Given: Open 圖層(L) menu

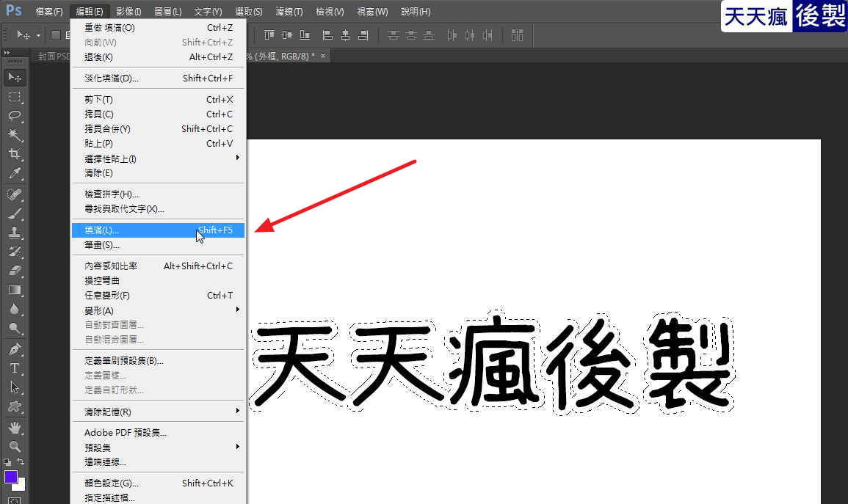Looking at the screenshot, I should click(167, 11).
